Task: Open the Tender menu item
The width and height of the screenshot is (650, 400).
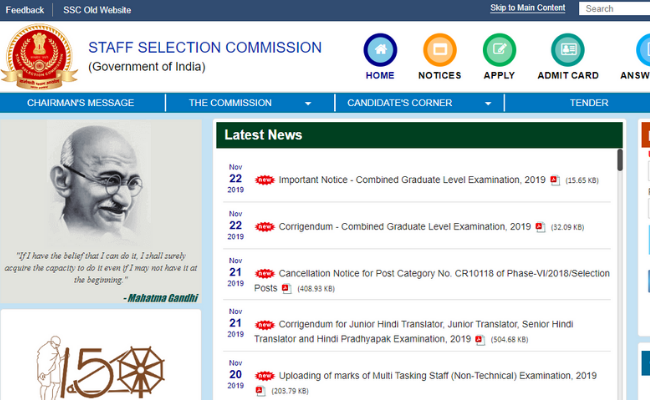Action: [589, 103]
